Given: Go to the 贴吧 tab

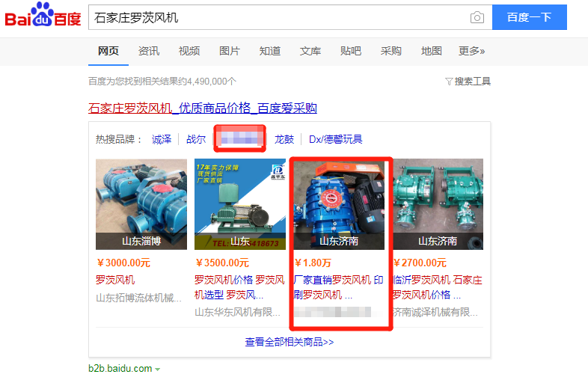Looking at the screenshot, I should click(x=351, y=51).
